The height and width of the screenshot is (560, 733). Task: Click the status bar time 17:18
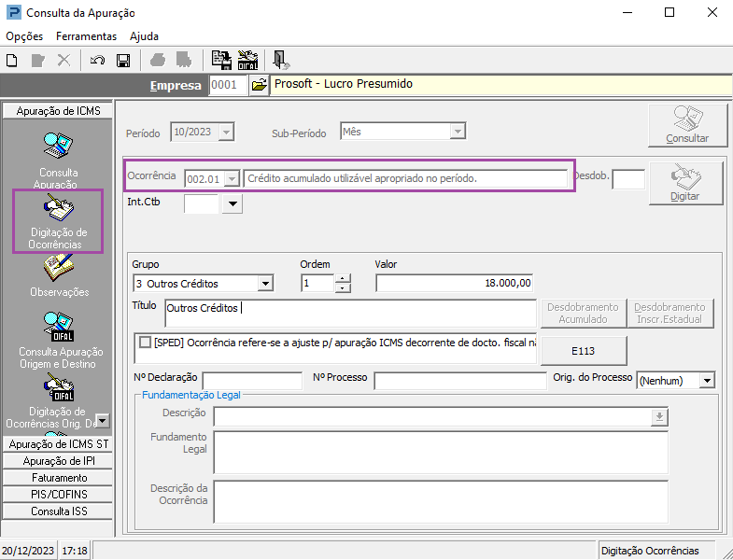[x=75, y=551]
